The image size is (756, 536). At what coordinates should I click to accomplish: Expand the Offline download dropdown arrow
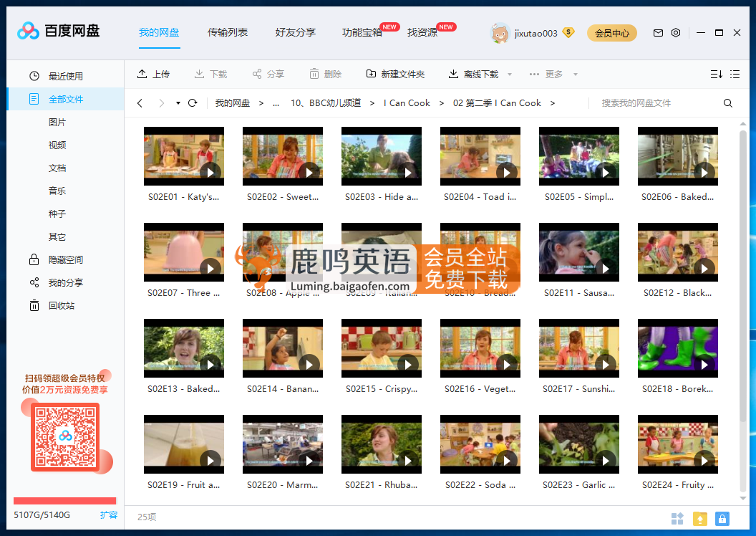(510, 75)
